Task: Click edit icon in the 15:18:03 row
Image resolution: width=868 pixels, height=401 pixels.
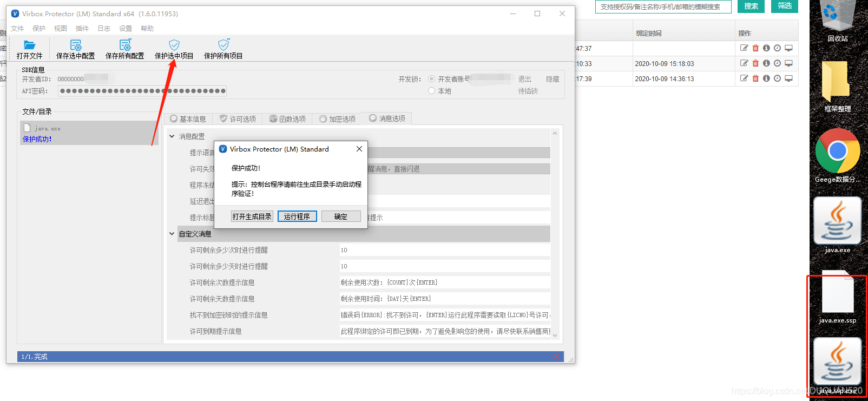Action: pos(744,63)
